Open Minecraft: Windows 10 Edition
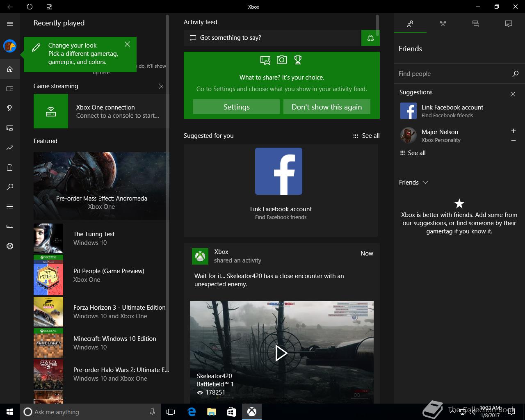 click(101, 343)
